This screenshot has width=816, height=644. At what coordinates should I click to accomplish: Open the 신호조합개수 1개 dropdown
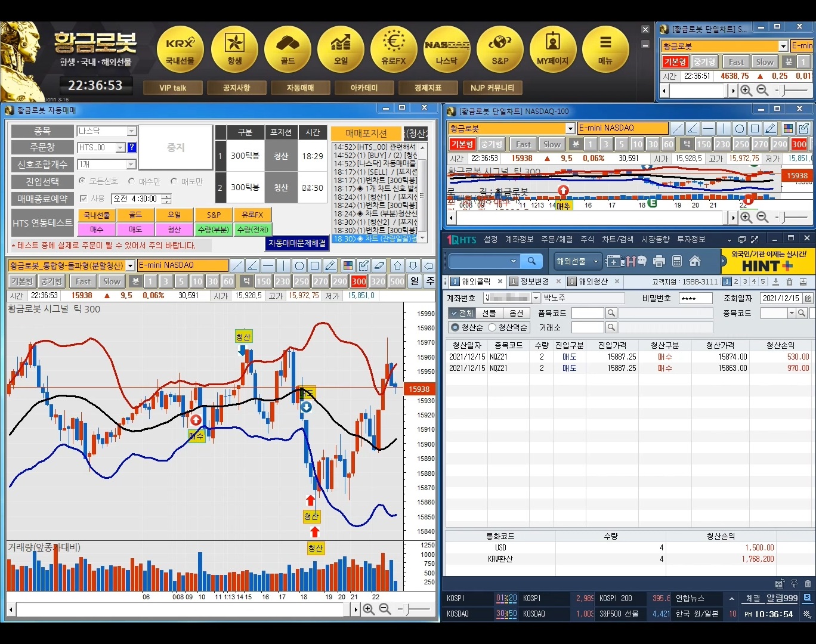(x=107, y=164)
